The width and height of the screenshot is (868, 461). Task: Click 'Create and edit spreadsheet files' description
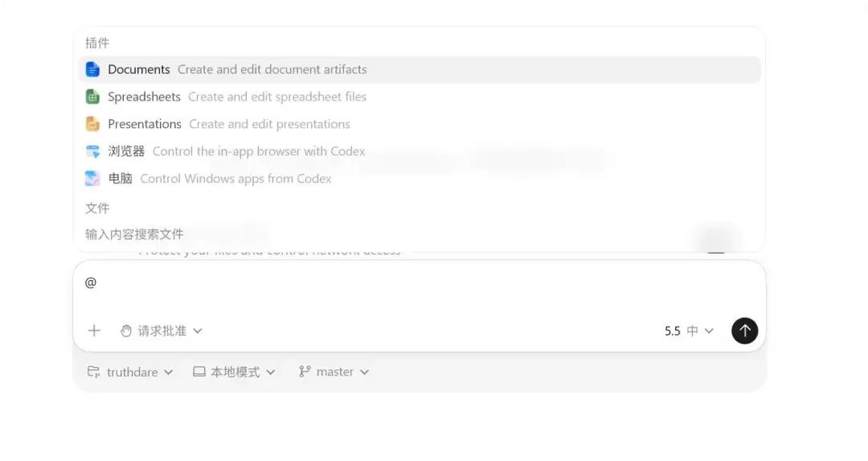277,97
